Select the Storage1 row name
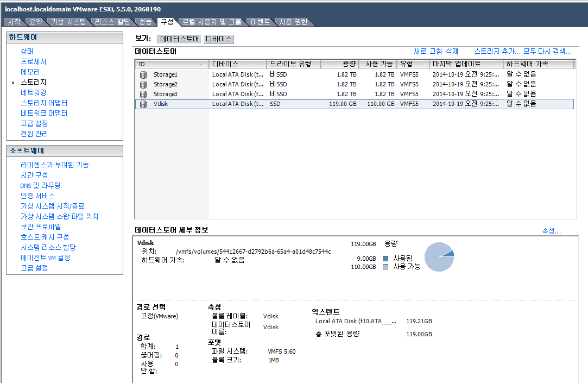This screenshot has width=588, height=383. (166, 74)
